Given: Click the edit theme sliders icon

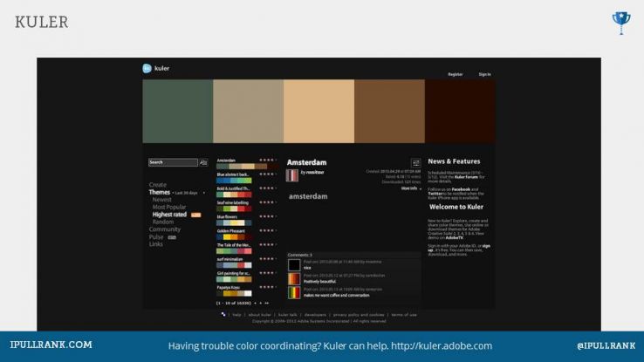Looking at the screenshot, I should click(x=416, y=162).
